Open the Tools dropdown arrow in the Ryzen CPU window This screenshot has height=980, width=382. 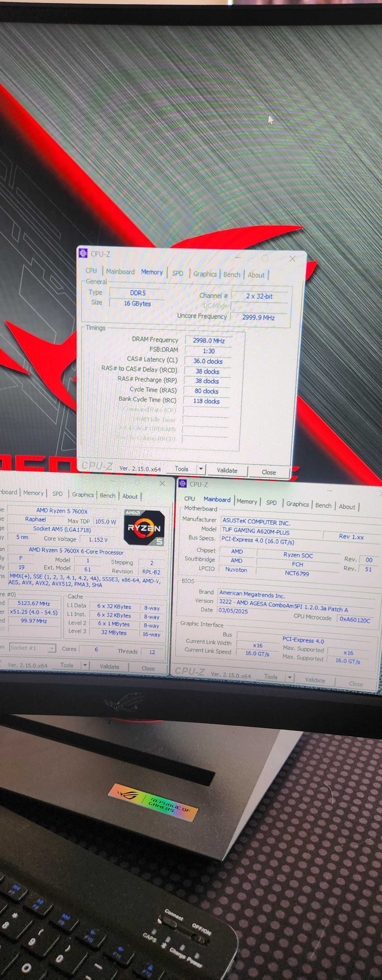pyautogui.click(x=85, y=665)
